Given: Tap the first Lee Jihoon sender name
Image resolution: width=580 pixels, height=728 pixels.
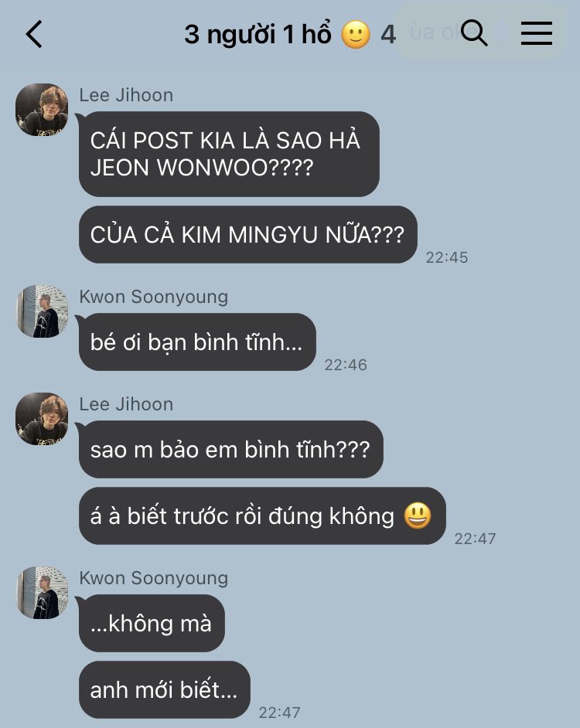Looking at the screenshot, I should (x=126, y=95).
